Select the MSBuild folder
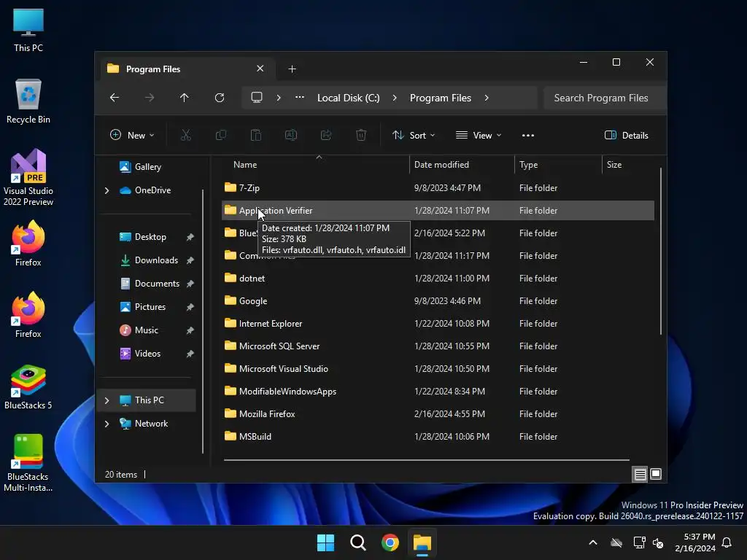 [x=438, y=437]
